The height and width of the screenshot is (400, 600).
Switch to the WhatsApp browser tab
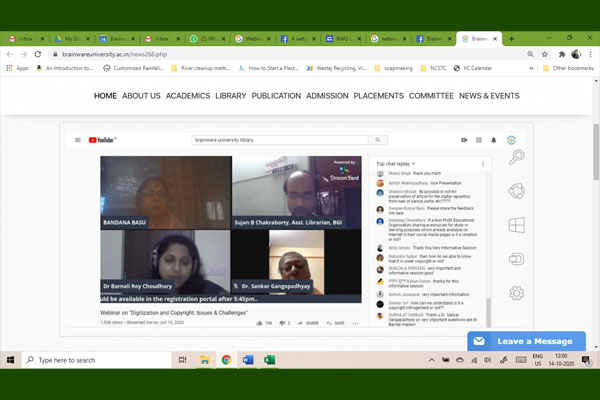208,39
